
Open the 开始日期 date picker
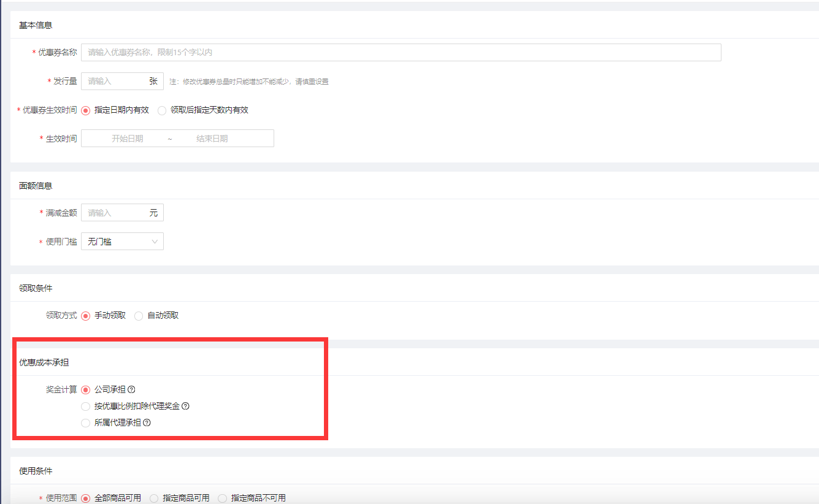(127, 139)
